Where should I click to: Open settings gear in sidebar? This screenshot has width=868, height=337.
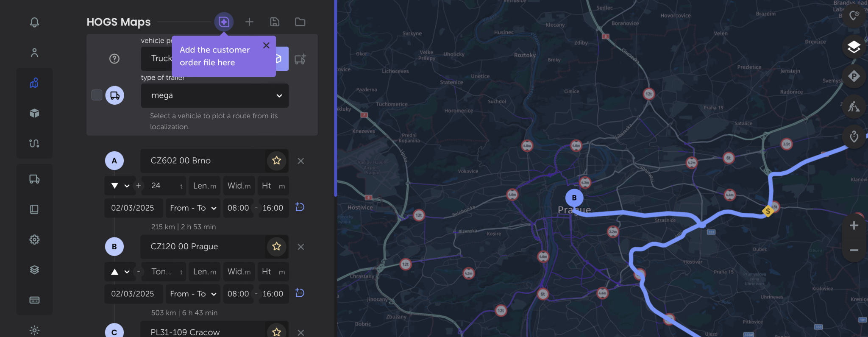[34, 240]
